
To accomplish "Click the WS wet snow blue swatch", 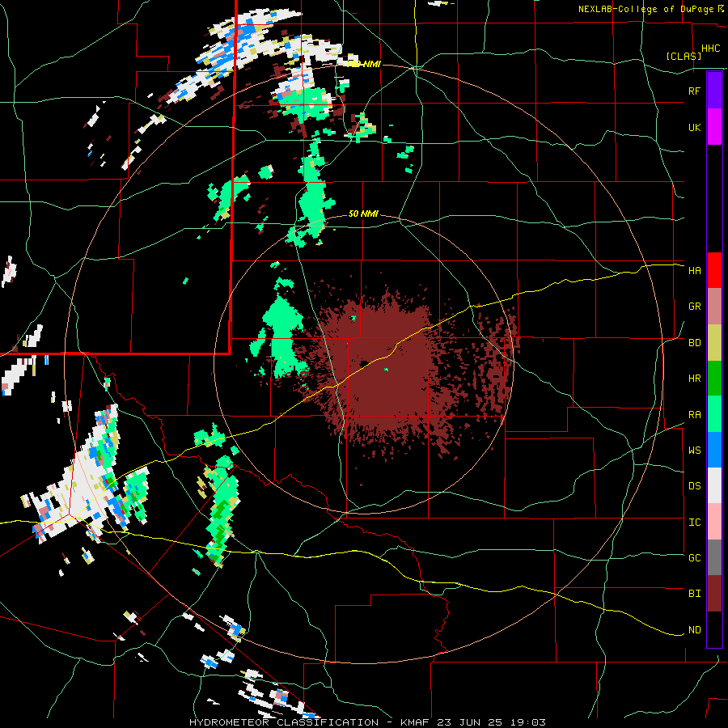I will coord(714,450).
